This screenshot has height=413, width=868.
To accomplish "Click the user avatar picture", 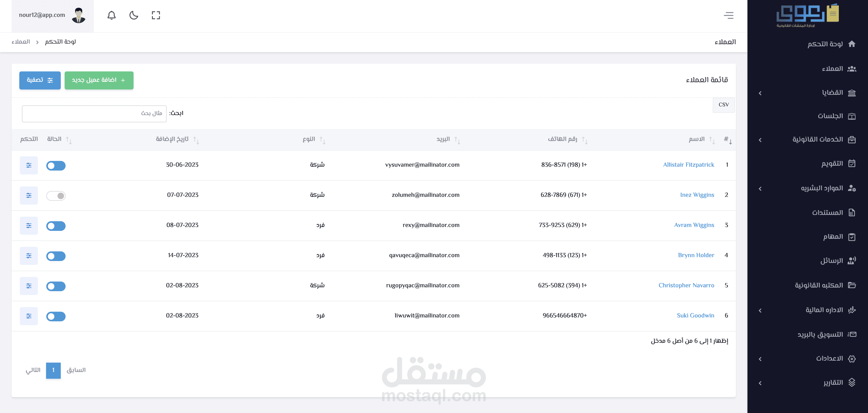I will [x=79, y=15].
